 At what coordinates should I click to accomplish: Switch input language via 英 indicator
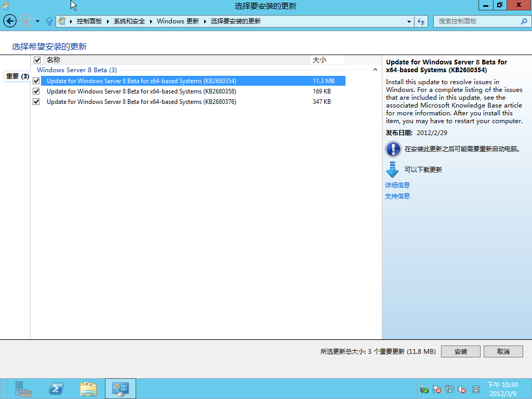point(476,389)
